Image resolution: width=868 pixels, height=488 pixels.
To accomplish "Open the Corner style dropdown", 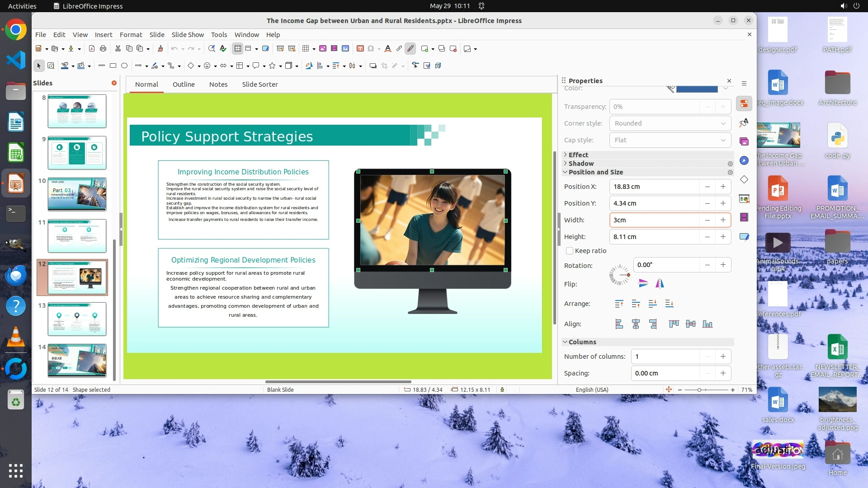I will tap(670, 123).
